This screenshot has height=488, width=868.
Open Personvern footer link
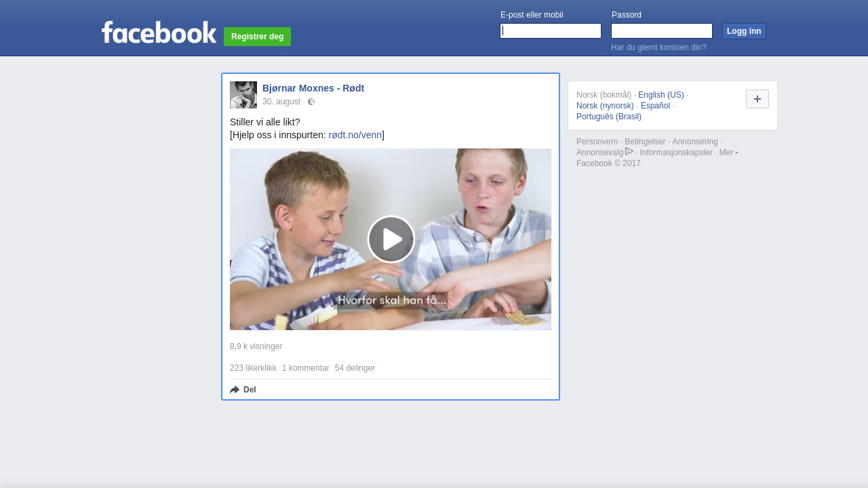pyautogui.click(x=597, y=142)
